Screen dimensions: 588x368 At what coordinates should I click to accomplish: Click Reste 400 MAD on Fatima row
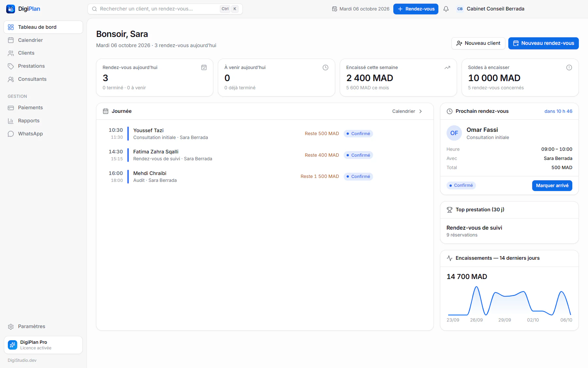click(322, 155)
